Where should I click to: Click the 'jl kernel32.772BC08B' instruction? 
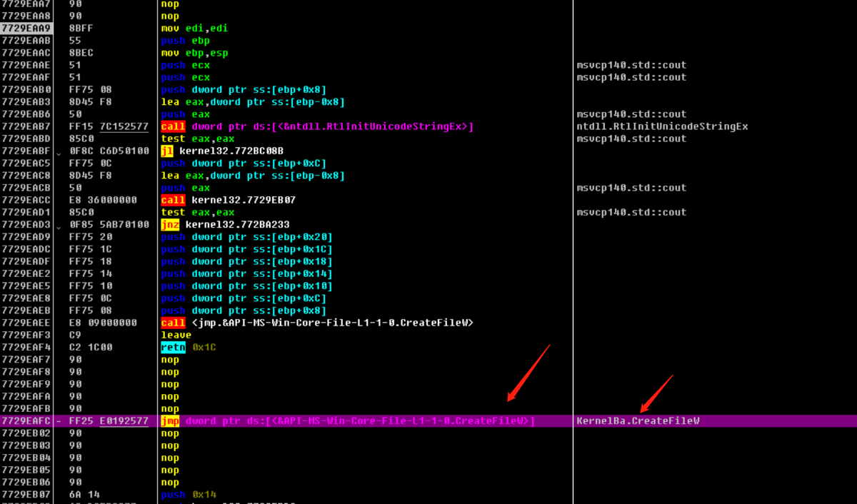(222, 151)
